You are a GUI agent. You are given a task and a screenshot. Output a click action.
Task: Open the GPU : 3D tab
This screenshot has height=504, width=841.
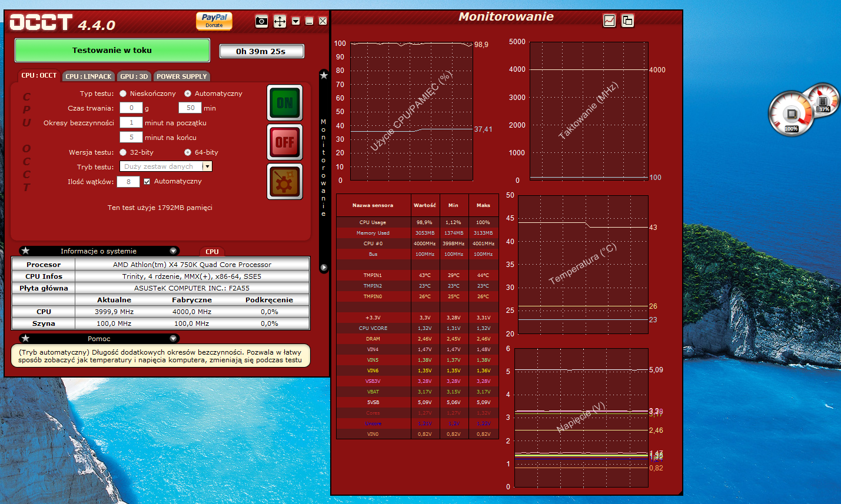pyautogui.click(x=134, y=76)
